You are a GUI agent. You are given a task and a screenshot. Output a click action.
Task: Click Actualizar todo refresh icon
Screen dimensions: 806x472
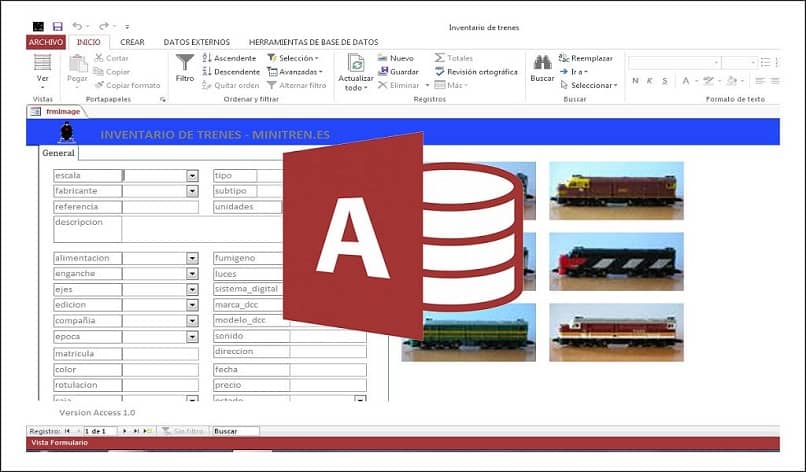point(355,64)
